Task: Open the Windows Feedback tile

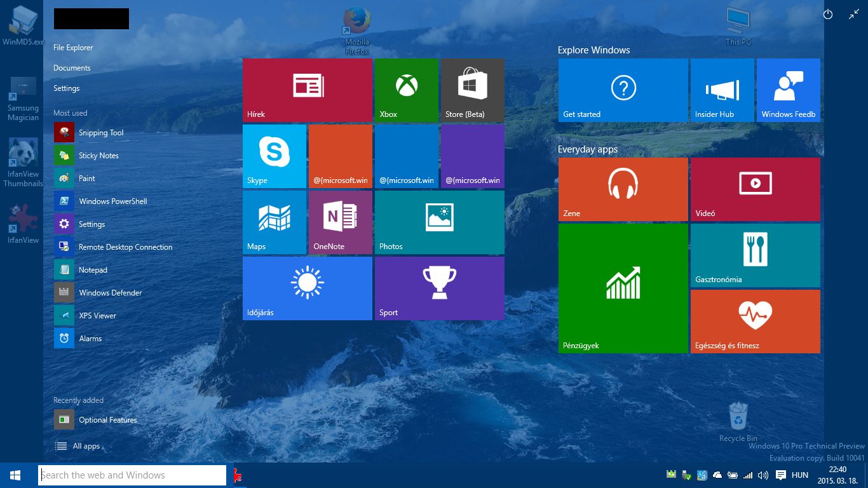Action: coord(788,90)
